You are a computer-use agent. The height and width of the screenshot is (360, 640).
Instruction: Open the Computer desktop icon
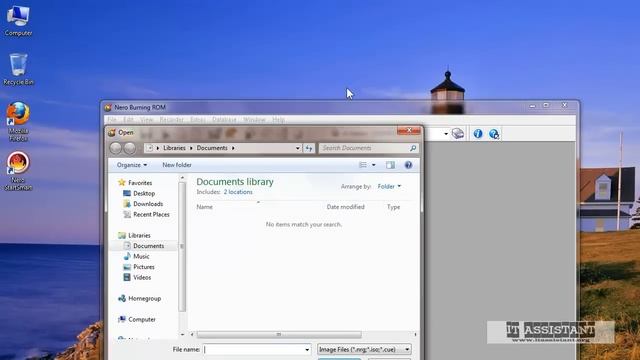click(18, 20)
